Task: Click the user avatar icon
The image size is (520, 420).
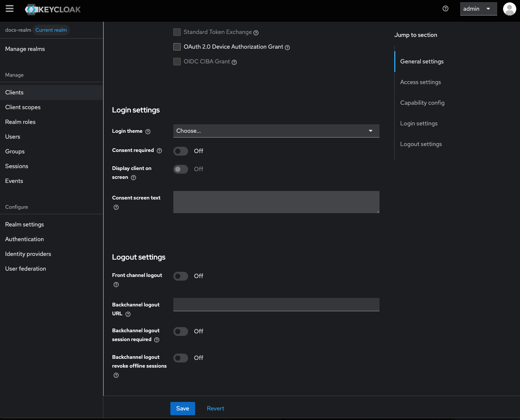Action: coord(509,9)
